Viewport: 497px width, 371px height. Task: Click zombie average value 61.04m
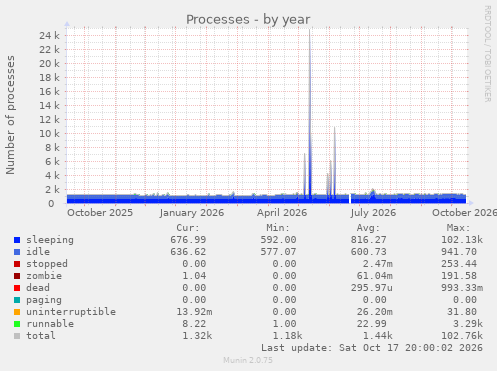point(374,276)
